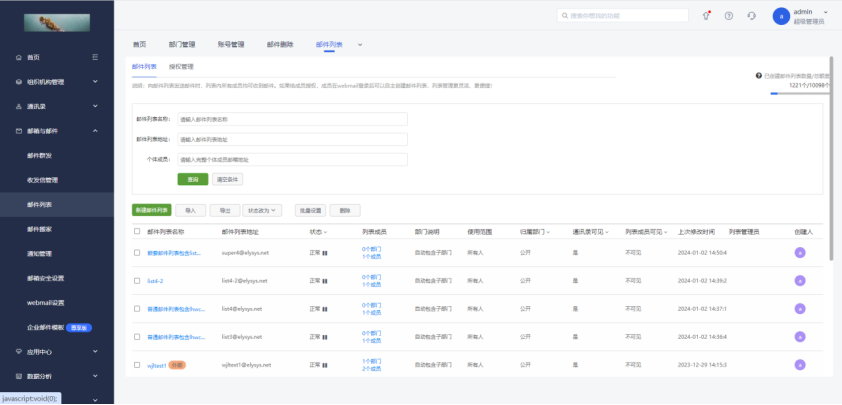Click the home icon in the sidebar
842x405 pixels.
click(19, 57)
